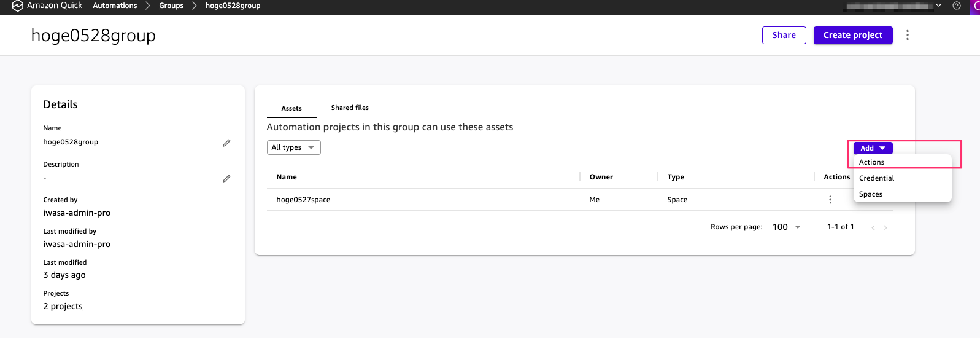Expand the account dropdown chevron in header
Viewport: 980px width, 338px height.
[x=938, y=6]
